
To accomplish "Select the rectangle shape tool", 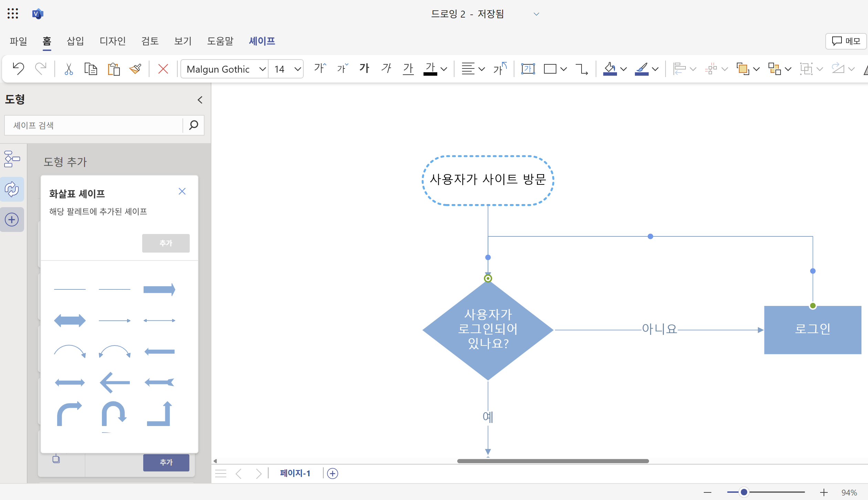I will (x=550, y=69).
